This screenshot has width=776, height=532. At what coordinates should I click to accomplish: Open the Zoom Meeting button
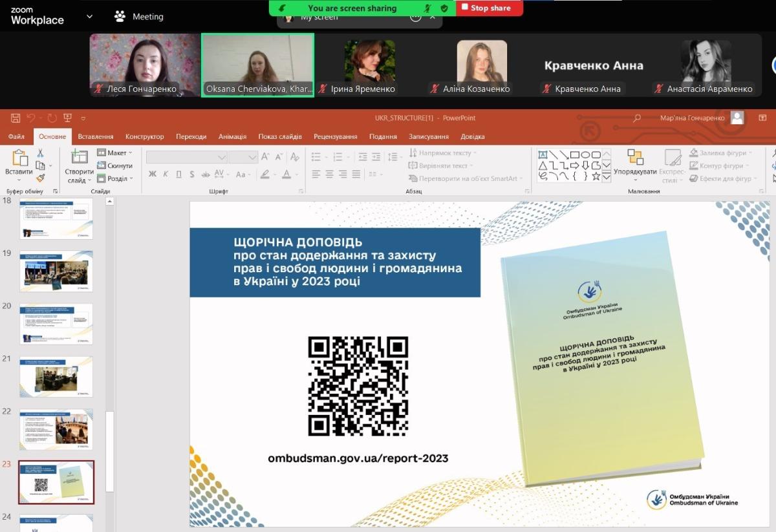tap(139, 17)
